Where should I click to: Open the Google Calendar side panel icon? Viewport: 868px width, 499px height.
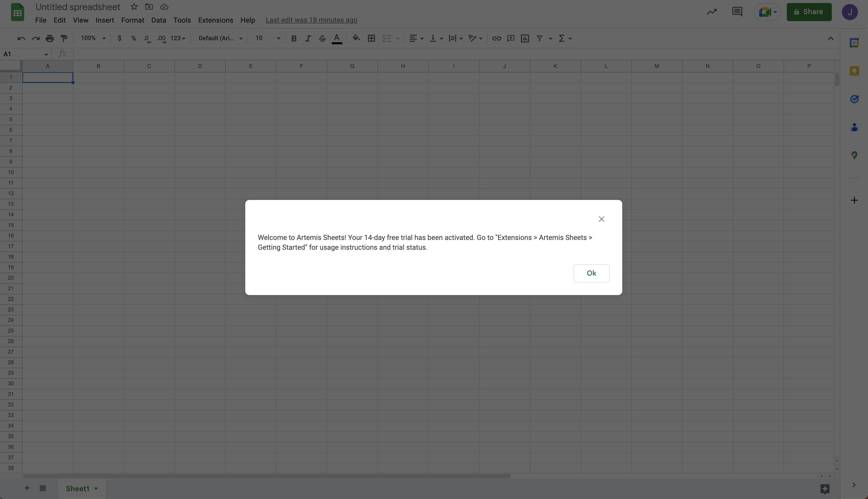tap(854, 43)
